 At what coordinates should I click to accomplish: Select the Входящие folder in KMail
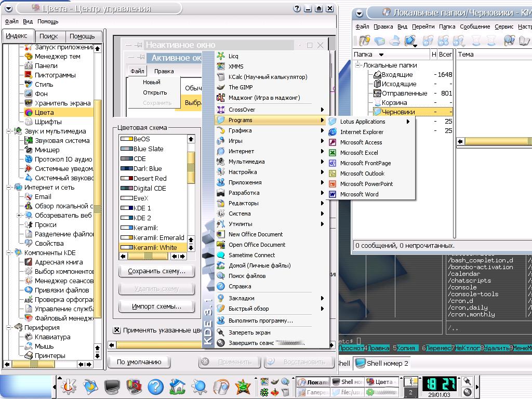397,75
